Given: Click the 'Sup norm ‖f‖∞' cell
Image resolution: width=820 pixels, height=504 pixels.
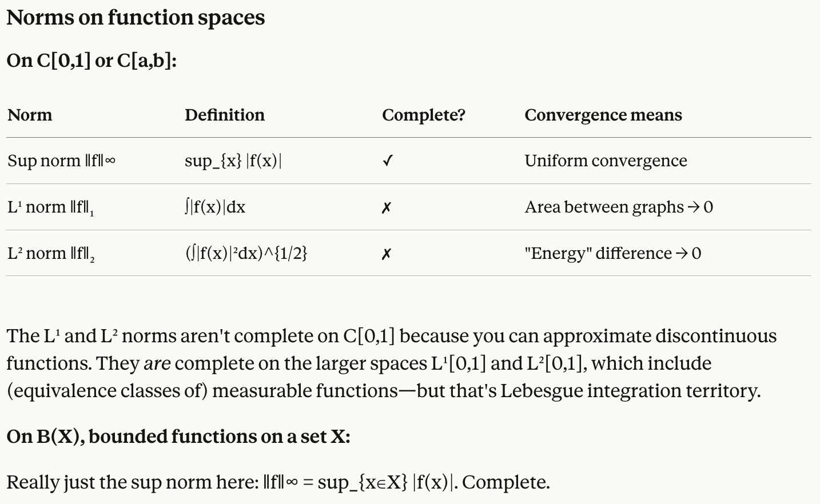Looking at the screenshot, I should coord(62,161).
